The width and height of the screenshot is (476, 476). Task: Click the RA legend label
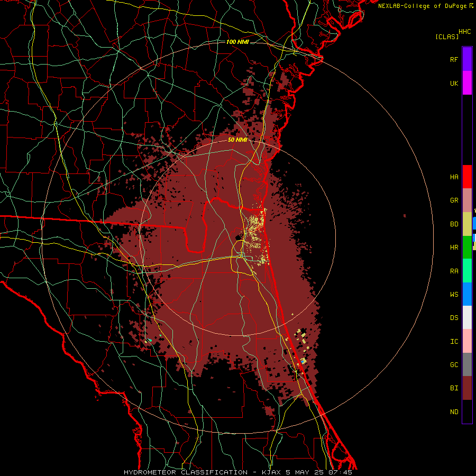[454, 271]
